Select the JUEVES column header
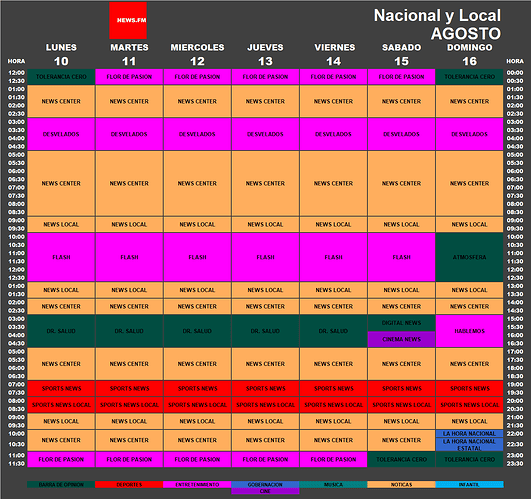The image size is (531, 499). 265,47
